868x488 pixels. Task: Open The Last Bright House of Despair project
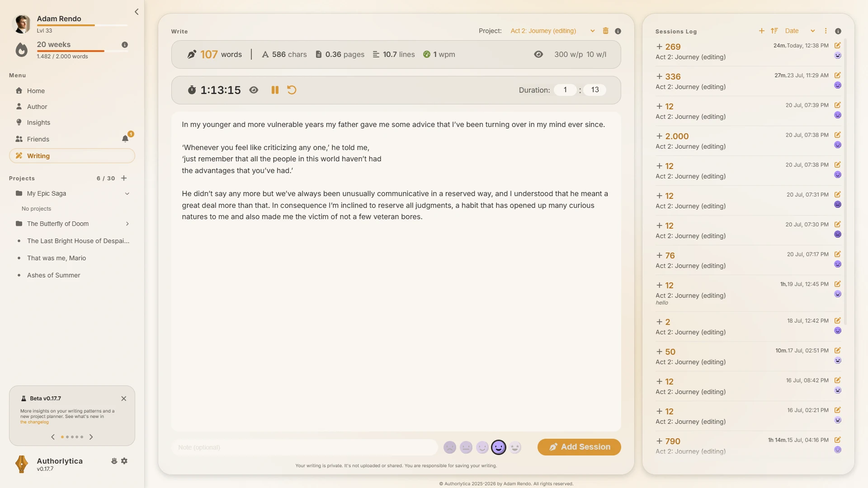(78, 241)
